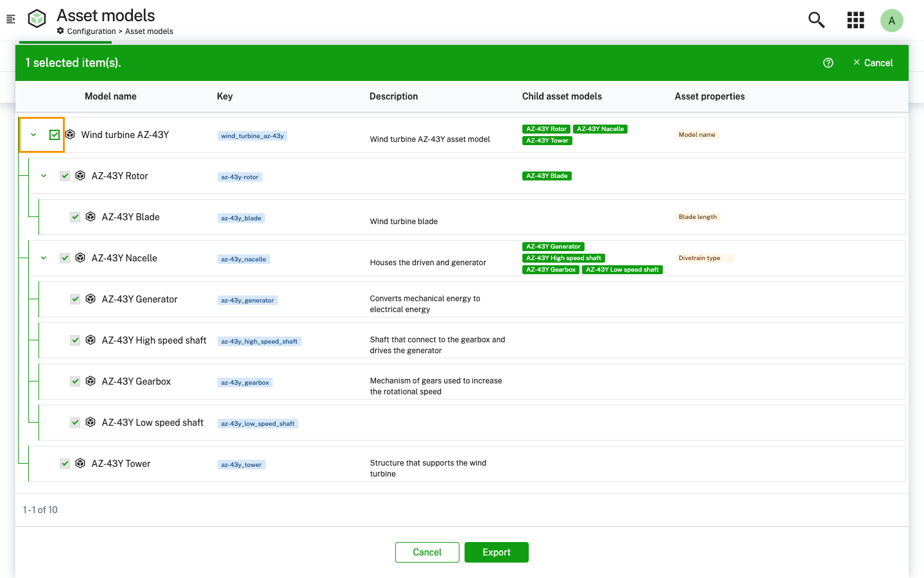Open the apps grid launcher

click(x=855, y=20)
